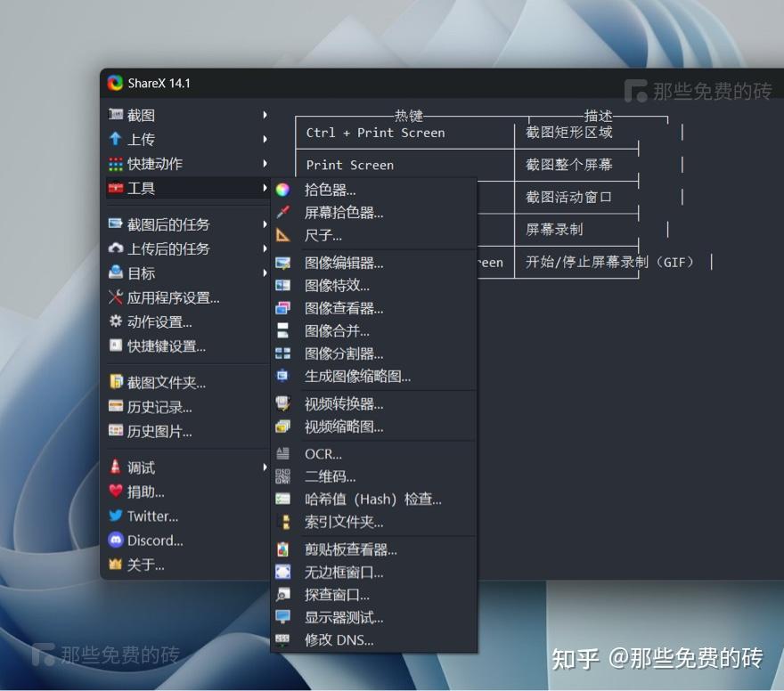Screen dimensions: 784x691
Task: Click description 截图活动窗口
Action: pos(569,198)
